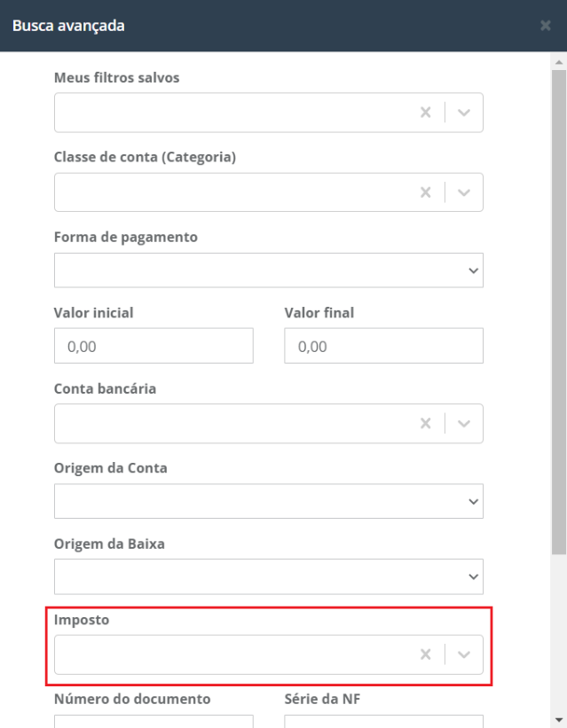Open the Origem da Baixa dropdown
The width and height of the screenshot is (567, 728).
tap(268, 576)
